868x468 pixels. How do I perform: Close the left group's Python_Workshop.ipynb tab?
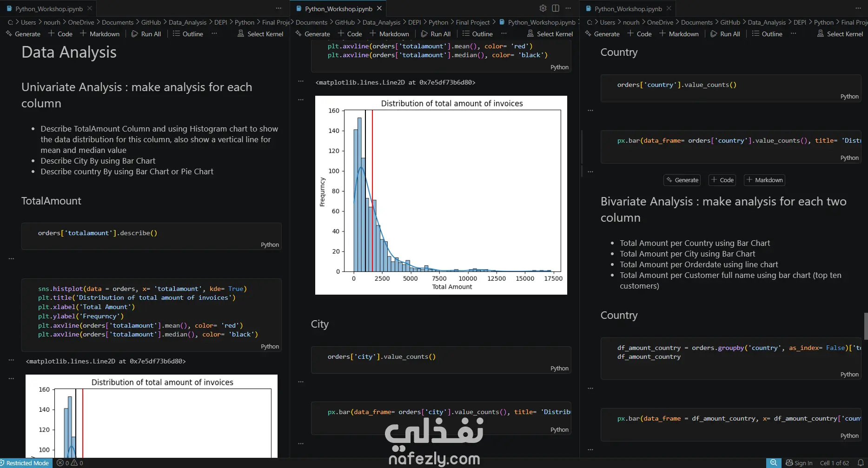point(90,8)
